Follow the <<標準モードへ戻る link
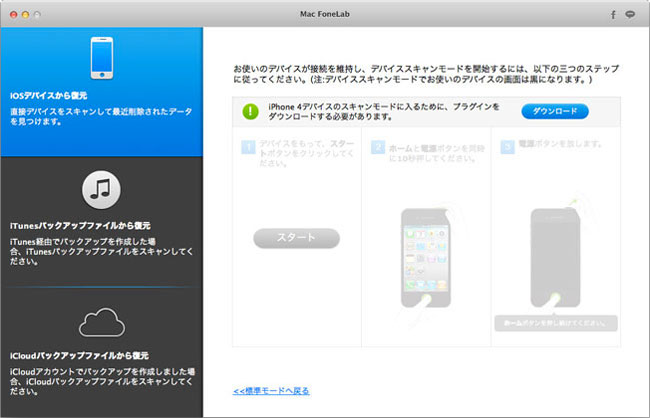The width and height of the screenshot is (650, 418). 270,391
